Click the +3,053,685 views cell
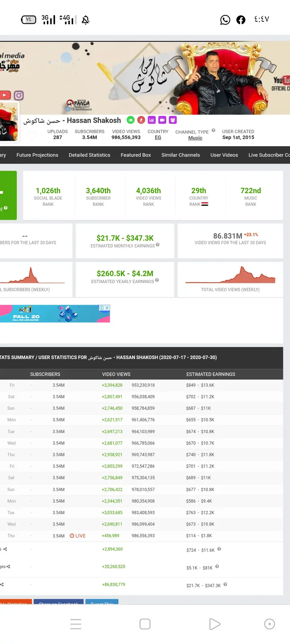290x644 pixels. tap(112, 513)
